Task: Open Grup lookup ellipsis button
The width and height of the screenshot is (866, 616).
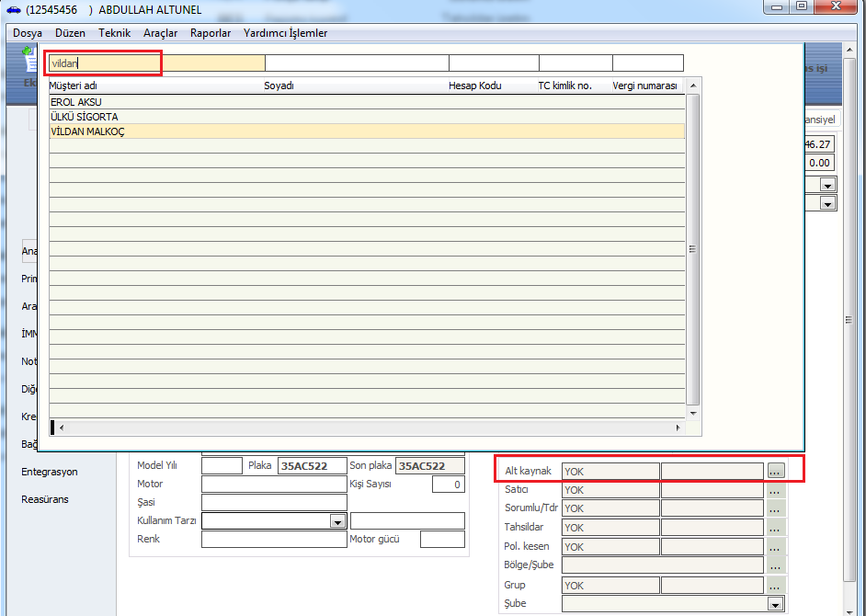Action: 776,585
